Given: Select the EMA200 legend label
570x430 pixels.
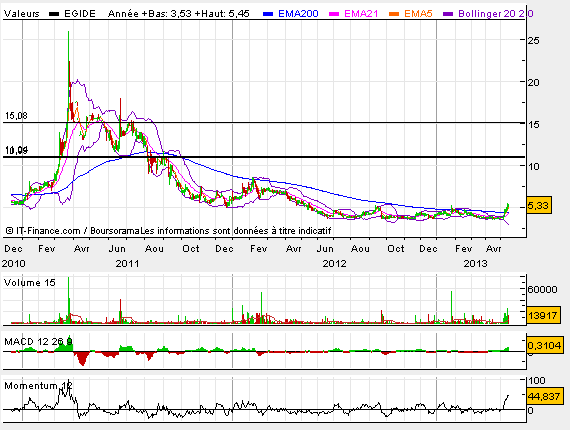Looking at the screenshot, I should tap(298, 14).
